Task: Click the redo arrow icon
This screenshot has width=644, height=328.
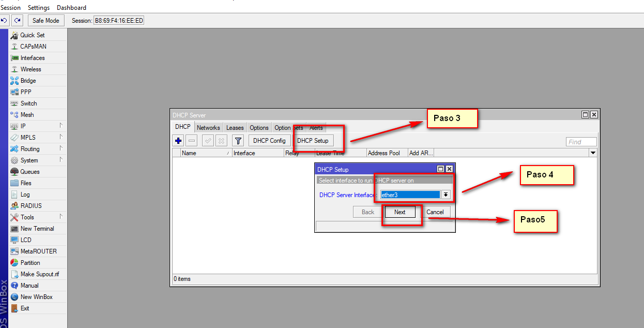Action: pyautogui.click(x=18, y=21)
